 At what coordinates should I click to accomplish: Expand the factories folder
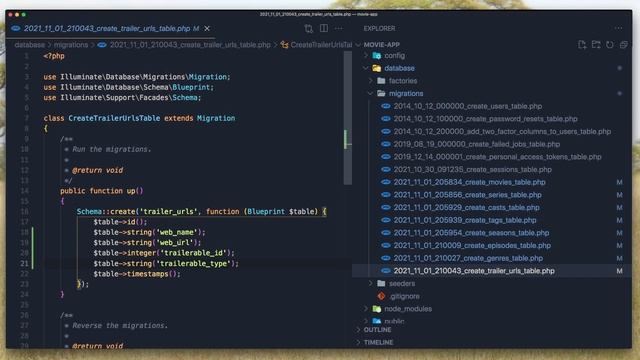tap(371, 81)
